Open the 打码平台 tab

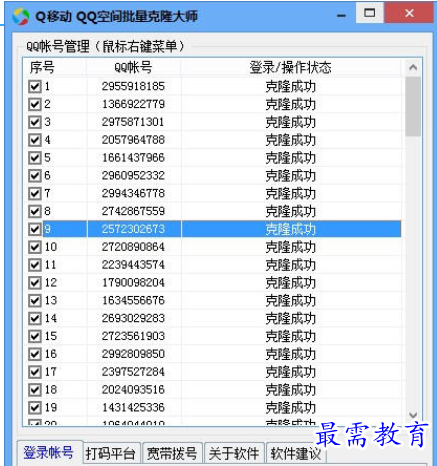(110, 454)
